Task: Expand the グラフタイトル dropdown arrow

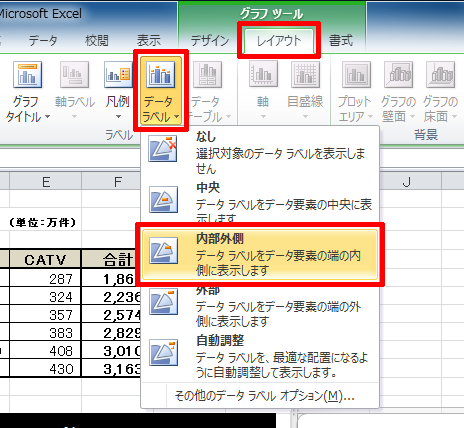Action: [x=48, y=117]
